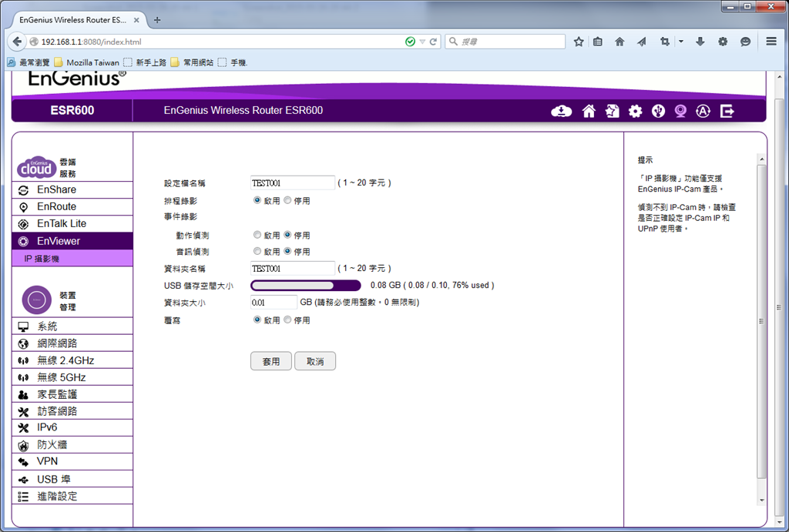The image size is (789, 532).
Task: Open 無線 5GHz settings
Action: (x=72, y=377)
